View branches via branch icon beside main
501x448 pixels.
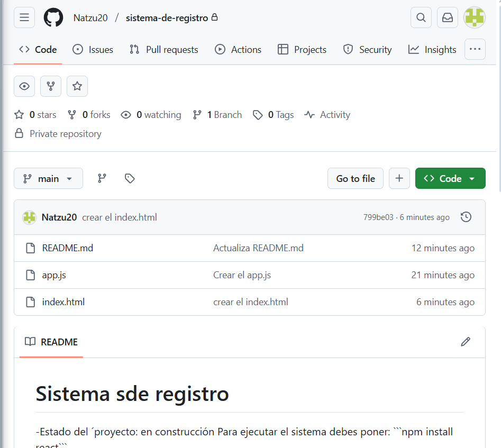tap(102, 178)
